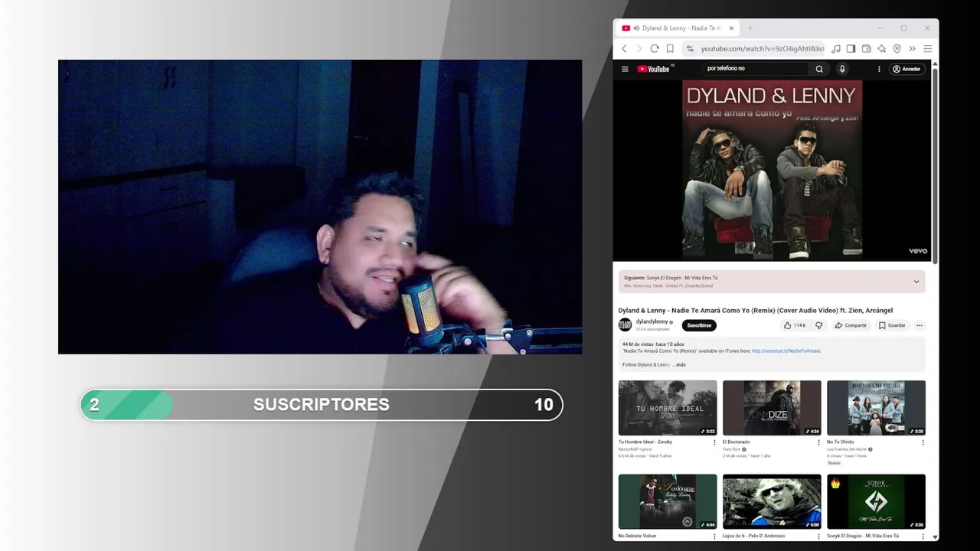Open the El Doctorado thumbnail
Image resolution: width=980 pixels, height=551 pixels.
coord(772,408)
